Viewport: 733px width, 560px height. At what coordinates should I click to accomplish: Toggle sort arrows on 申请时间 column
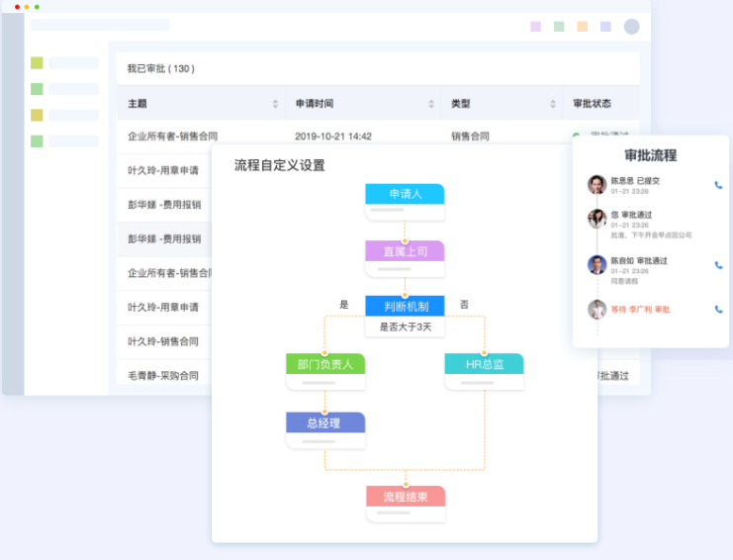pyautogui.click(x=431, y=104)
